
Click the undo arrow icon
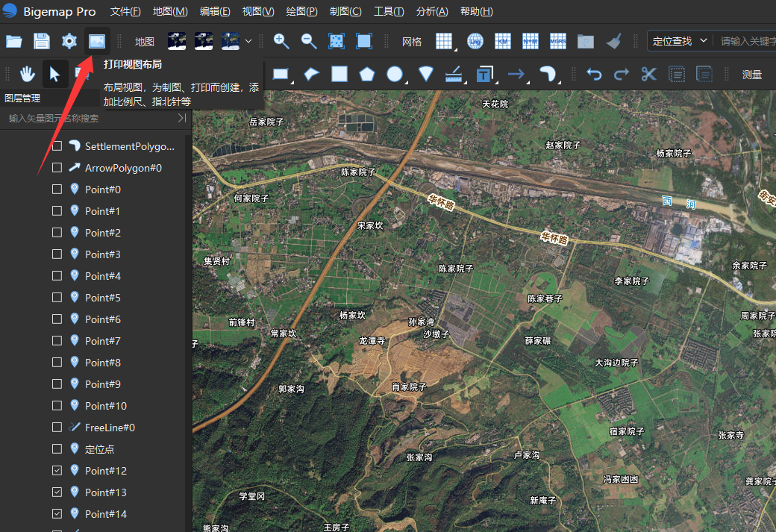594,74
